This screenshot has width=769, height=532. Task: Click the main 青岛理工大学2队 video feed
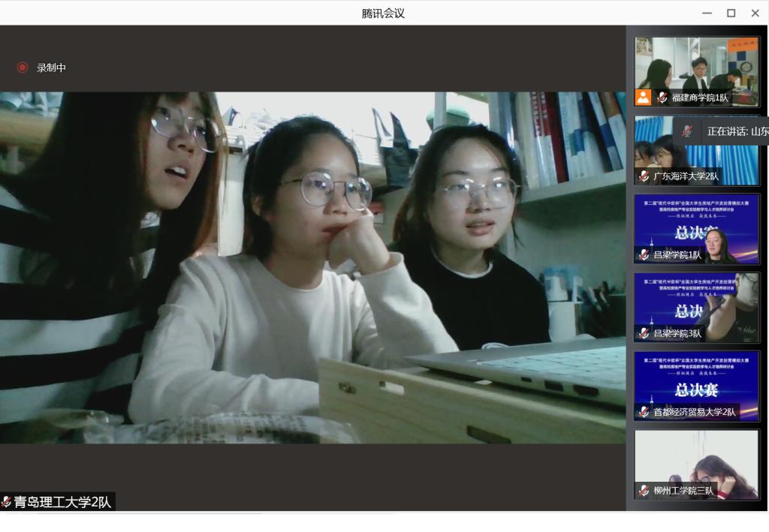(312, 267)
